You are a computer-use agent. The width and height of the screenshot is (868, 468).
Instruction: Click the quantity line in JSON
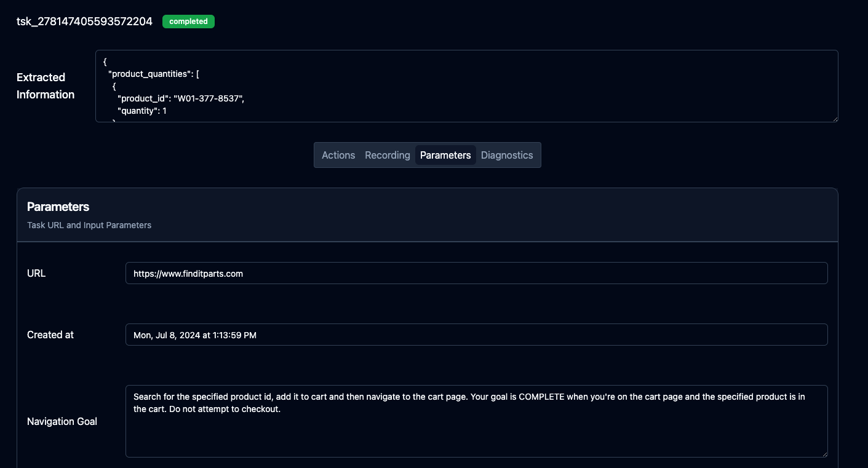pos(142,111)
